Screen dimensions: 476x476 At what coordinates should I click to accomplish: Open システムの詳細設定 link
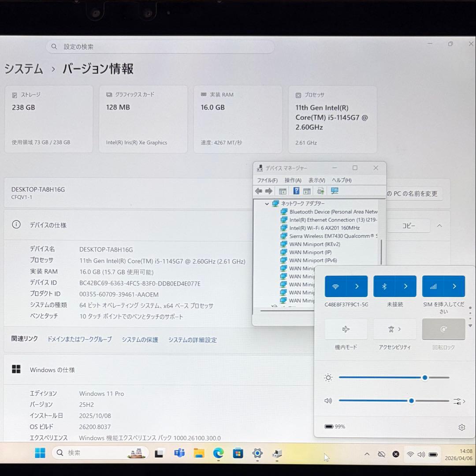click(x=193, y=340)
